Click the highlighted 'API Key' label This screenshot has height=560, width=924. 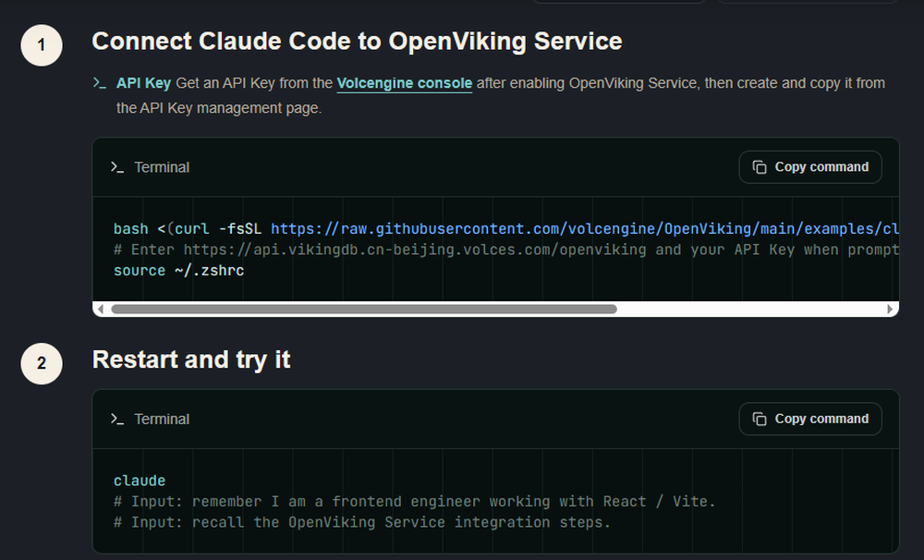(144, 83)
